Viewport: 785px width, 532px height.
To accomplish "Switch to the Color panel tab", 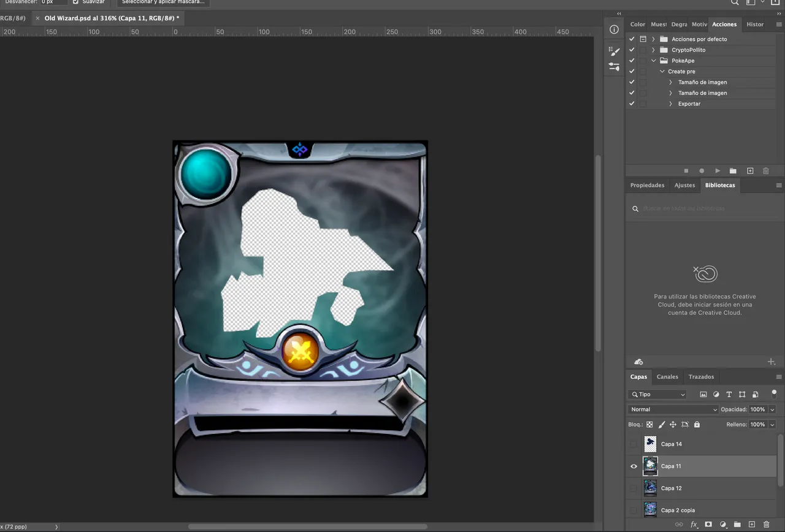I will (638, 24).
